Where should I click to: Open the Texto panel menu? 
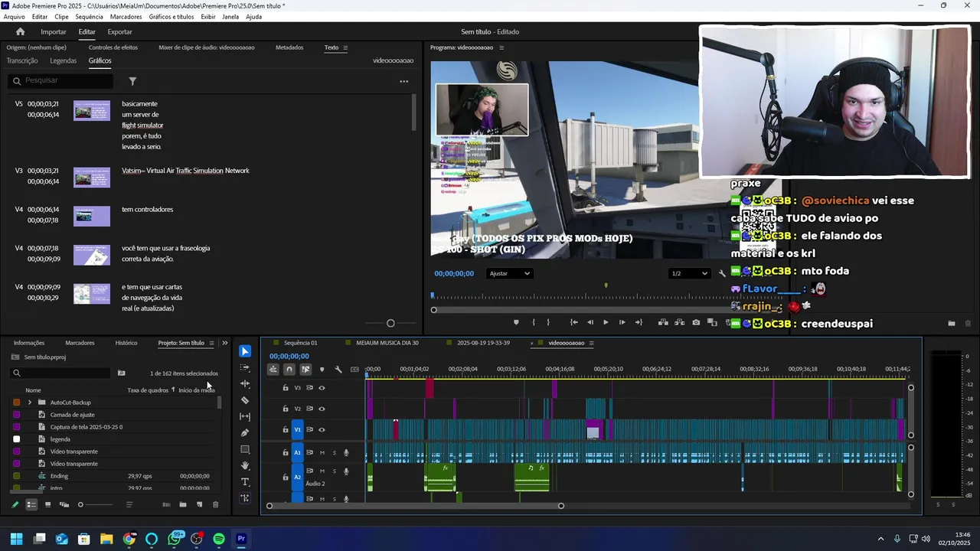tap(345, 47)
